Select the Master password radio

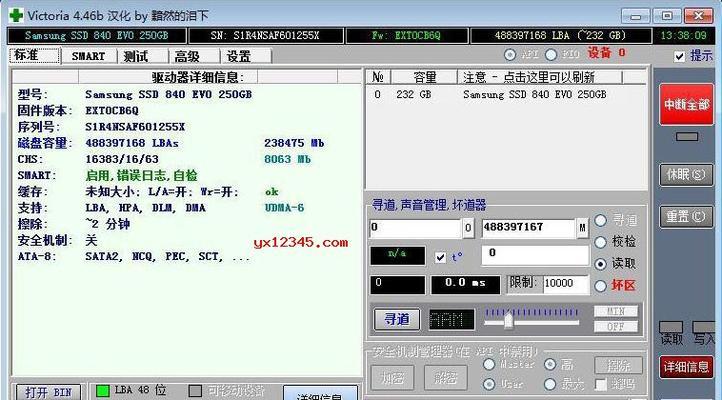click(489, 365)
